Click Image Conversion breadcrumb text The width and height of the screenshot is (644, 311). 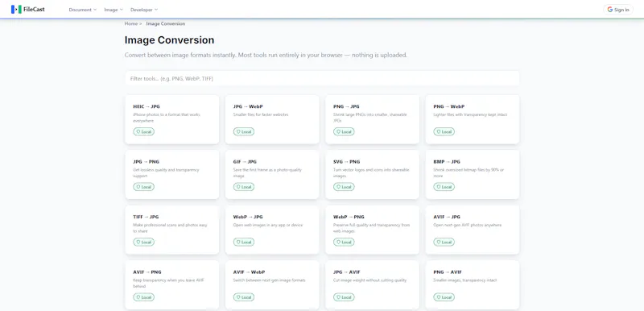click(166, 24)
